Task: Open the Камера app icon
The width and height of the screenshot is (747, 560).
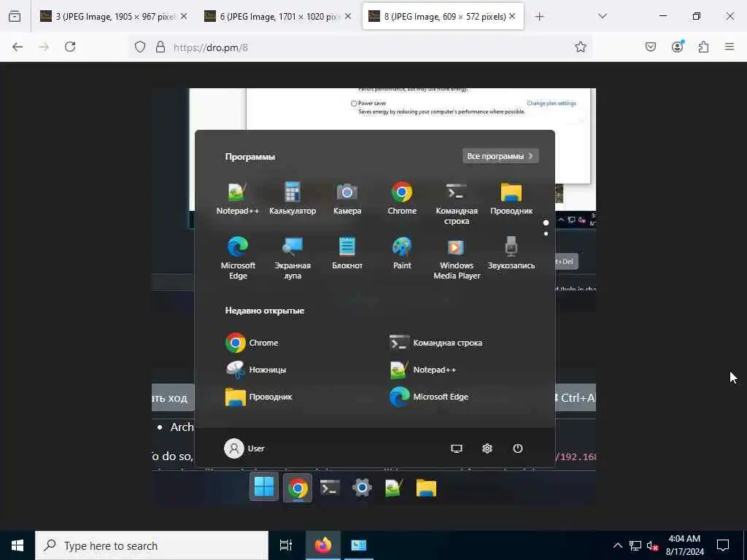Action: pyautogui.click(x=347, y=198)
